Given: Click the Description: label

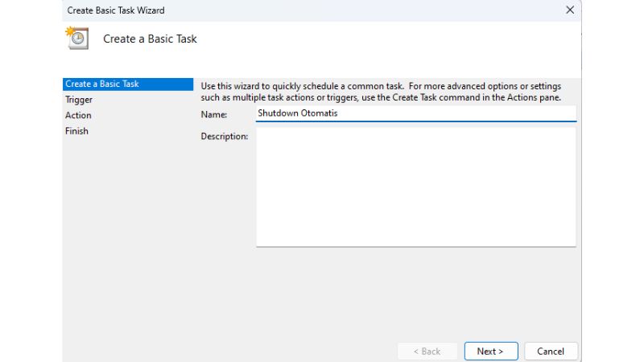Looking at the screenshot, I should coord(224,137).
